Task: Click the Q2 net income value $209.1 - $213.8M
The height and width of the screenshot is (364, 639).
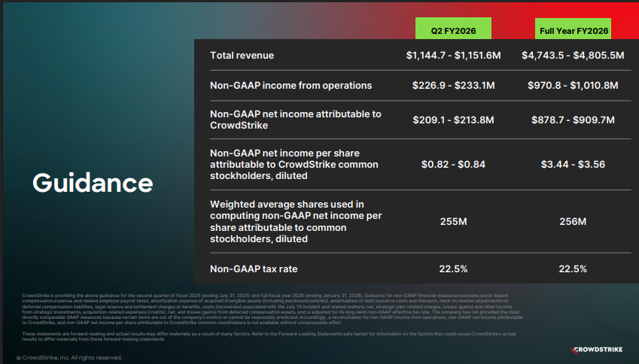Action: (x=453, y=120)
